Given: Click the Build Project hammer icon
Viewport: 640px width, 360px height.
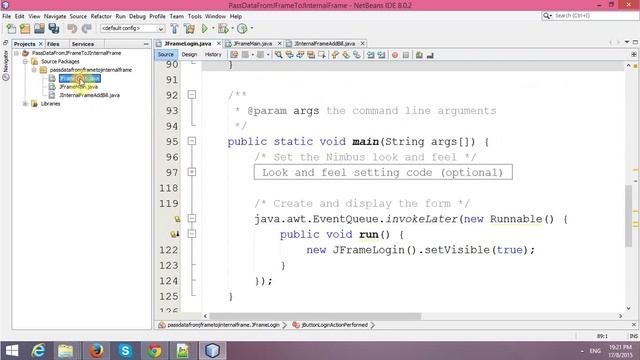Looking at the screenshot, I should click(x=174, y=29).
